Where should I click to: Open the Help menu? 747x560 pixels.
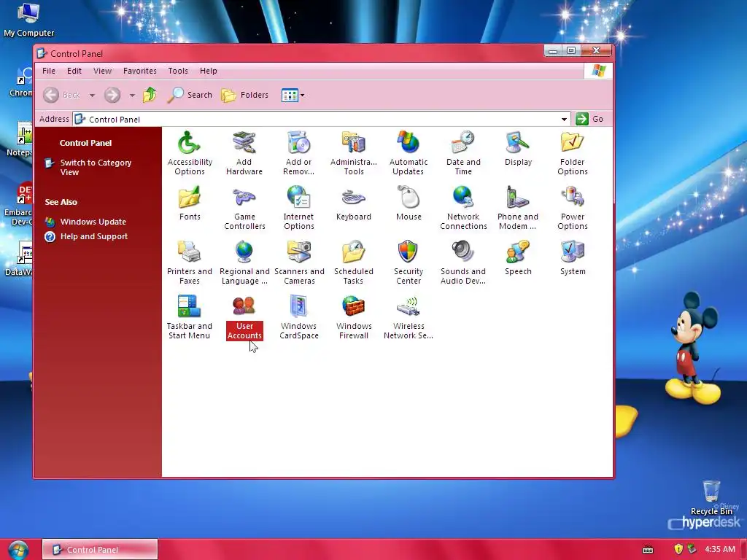pos(208,71)
